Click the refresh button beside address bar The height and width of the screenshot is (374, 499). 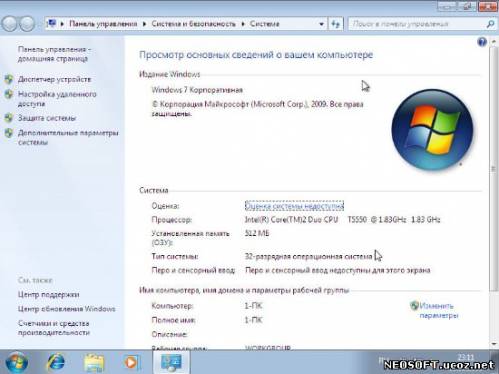[336, 24]
